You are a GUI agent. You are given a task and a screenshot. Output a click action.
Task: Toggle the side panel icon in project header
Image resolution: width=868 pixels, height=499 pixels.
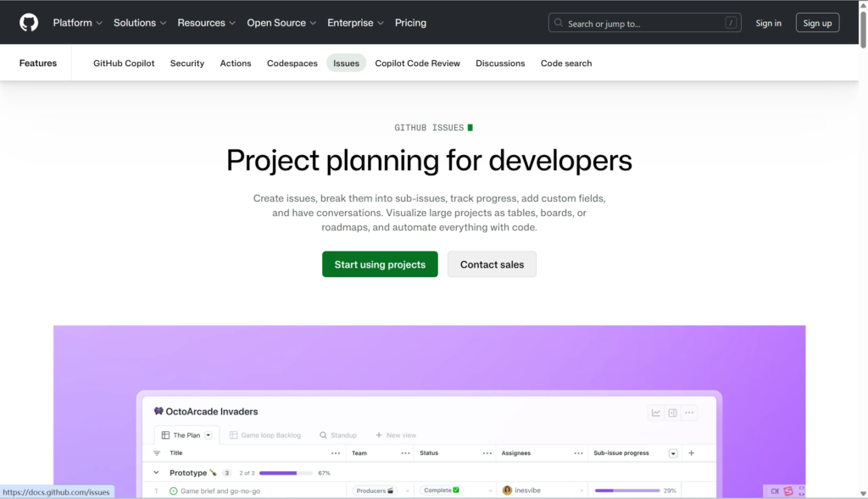[x=672, y=413]
